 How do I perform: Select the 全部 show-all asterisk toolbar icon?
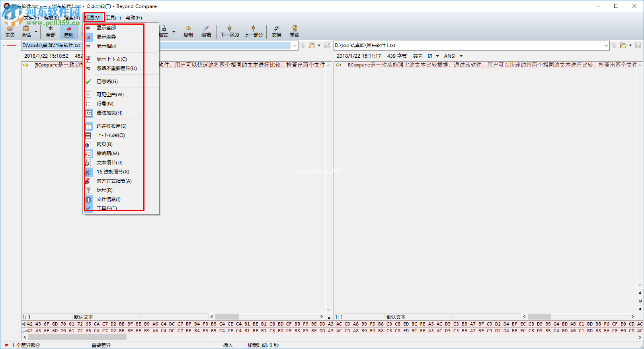pos(51,31)
